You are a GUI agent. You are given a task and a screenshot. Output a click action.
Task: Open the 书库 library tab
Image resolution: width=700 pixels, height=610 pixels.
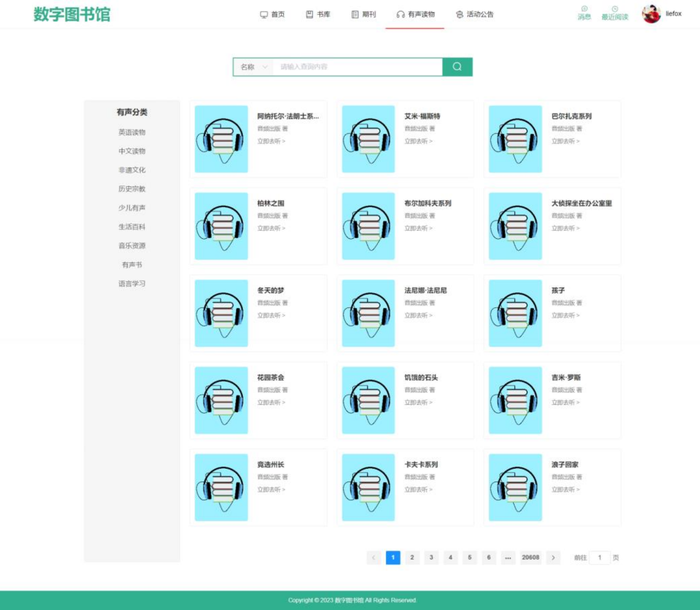(x=318, y=14)
